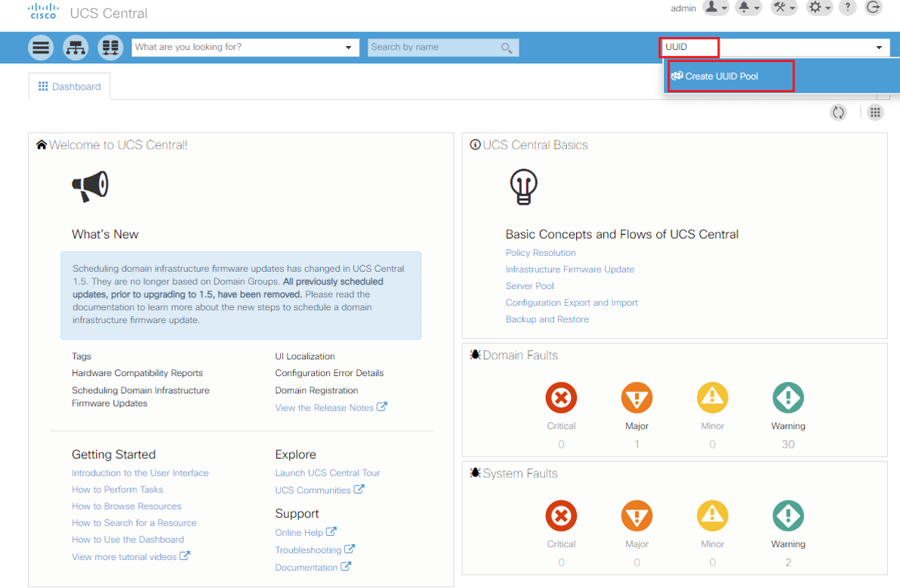Click the System Faults Major icon

[637, 516]
